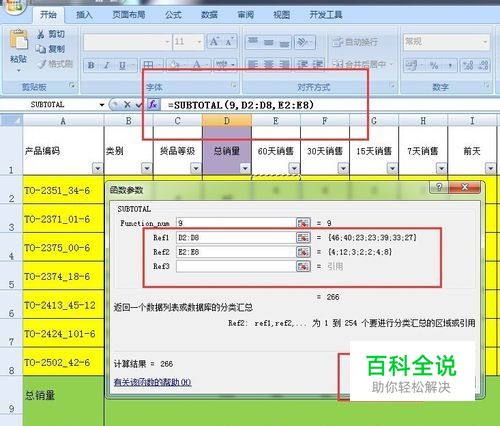Click the align left icon
Image resolution: width=500 pixels, height=426 pixels.
(253, 64)
